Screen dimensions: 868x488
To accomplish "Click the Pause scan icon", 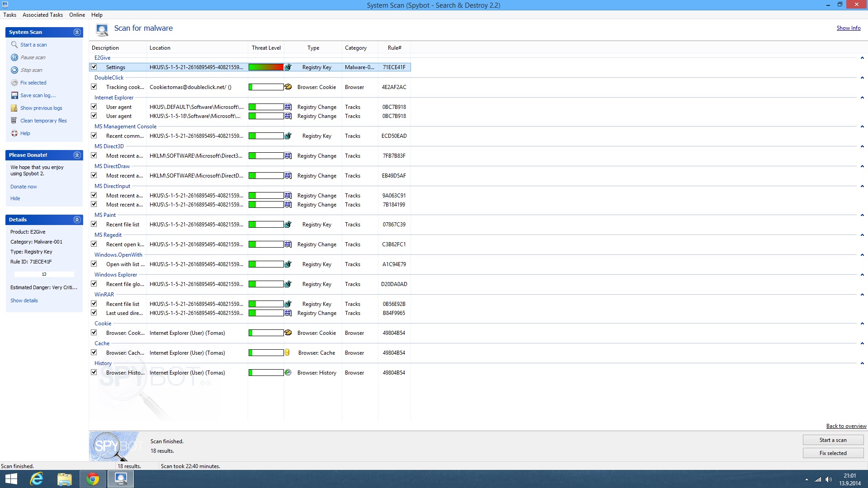I will pos(14,57).
